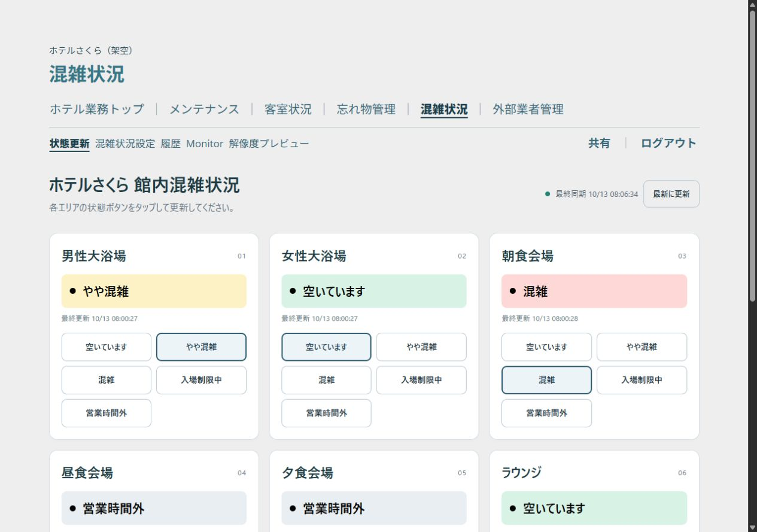Select the 状態更新 sub-tab
Viewport: 757px width, 532px height.
point(69,144)
